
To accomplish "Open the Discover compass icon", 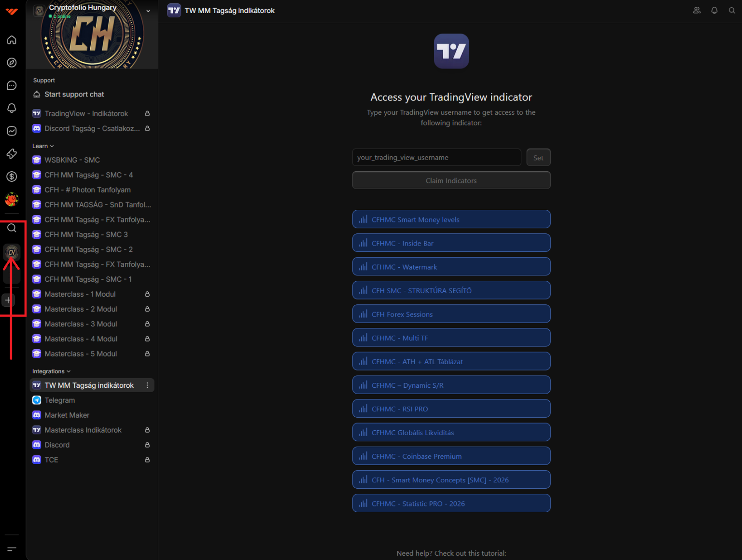I will (x=12, y=63).
